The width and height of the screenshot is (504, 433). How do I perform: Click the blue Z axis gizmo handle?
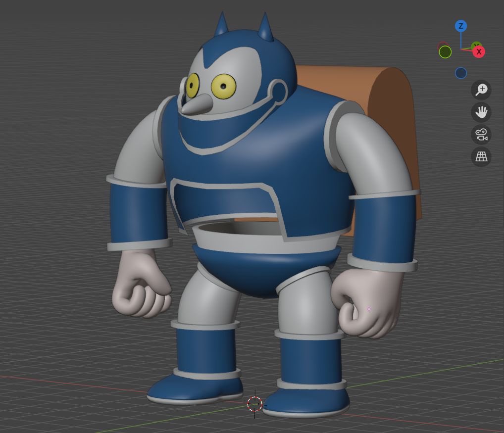pyautogui.click(x=461, y=26)
